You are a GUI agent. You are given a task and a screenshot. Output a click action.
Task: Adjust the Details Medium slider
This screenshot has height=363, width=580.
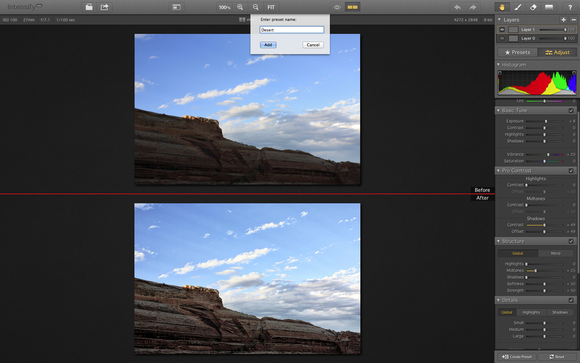[x=544, y=330]
